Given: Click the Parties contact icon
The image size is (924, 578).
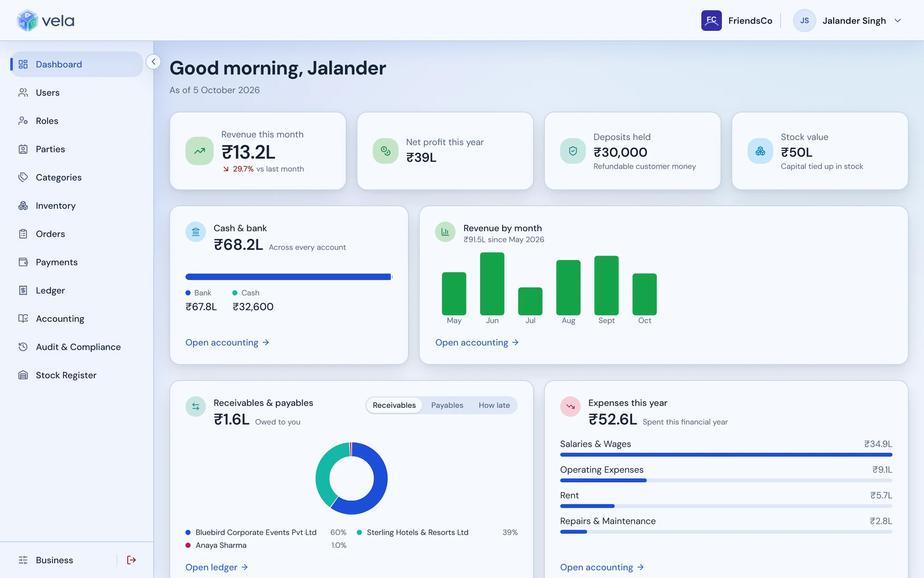Looking at the screenshot, I should pos(23,149).
